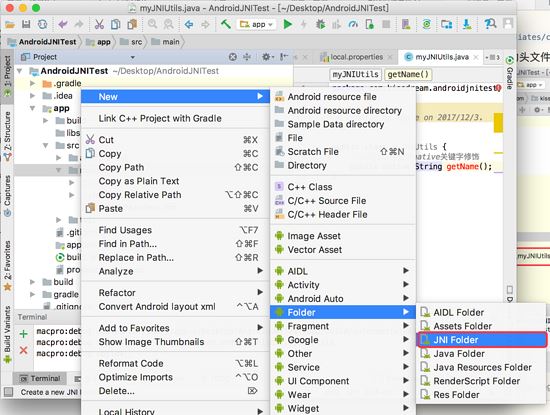Collapse the AndroidJNITest root node
Viewport: 550px width, 415px height.
coord(20,71)
